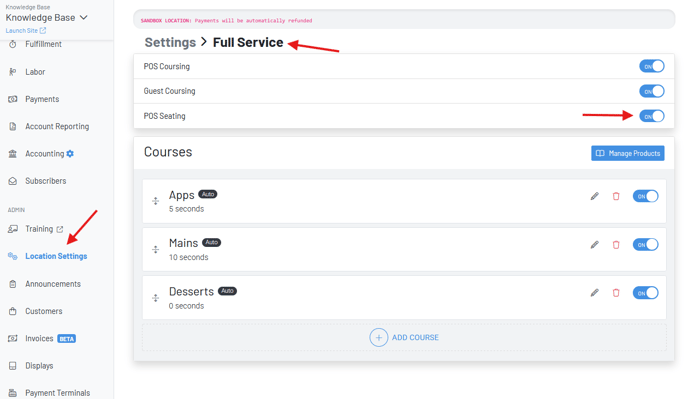Turn off the POS Seating switch
688x399 pixels.
652,116
